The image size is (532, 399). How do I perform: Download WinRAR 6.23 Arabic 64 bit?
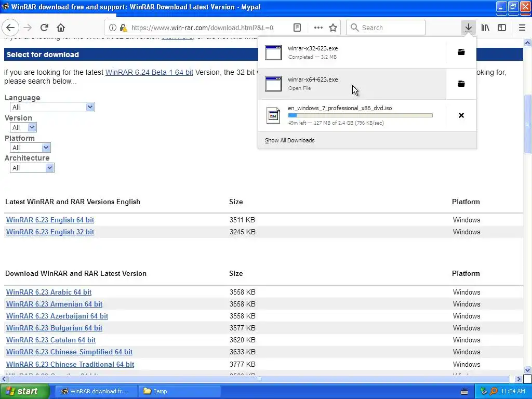coord(49,292)
